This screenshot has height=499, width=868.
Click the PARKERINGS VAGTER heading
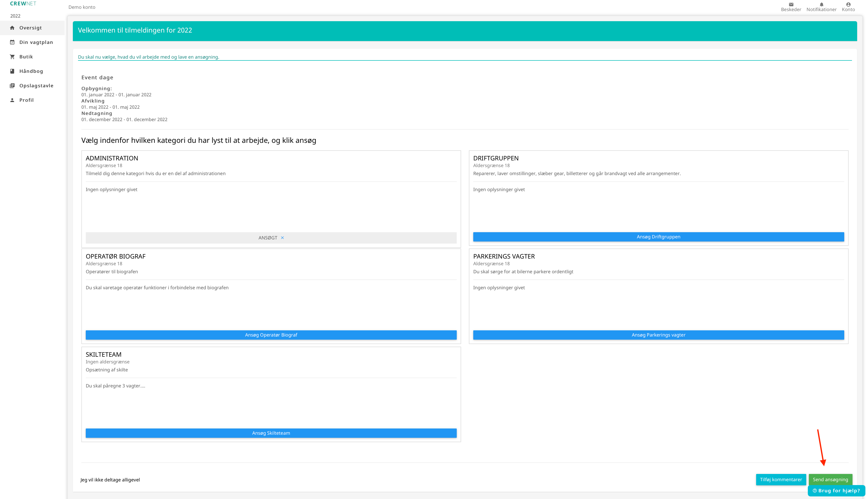(x=504, y=256)
